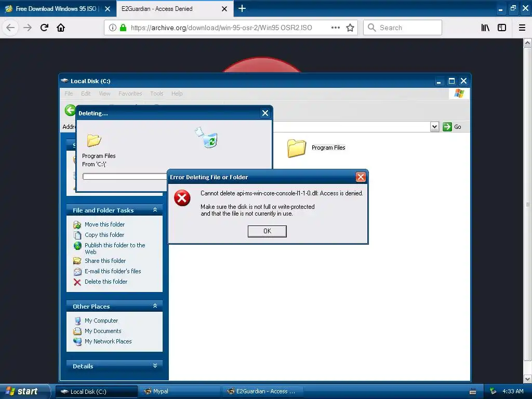Open the Library icon in browser toolbar
532x399 pixels.
485,28
